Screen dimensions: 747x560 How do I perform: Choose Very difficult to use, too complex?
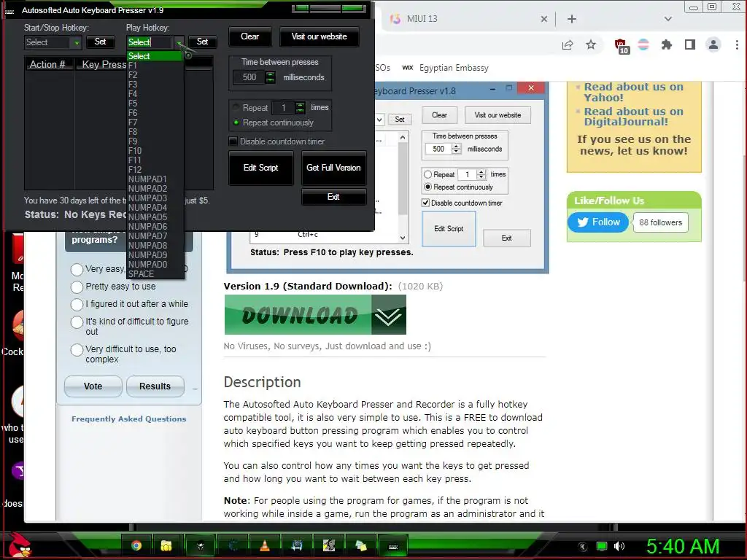click(77, 349)
